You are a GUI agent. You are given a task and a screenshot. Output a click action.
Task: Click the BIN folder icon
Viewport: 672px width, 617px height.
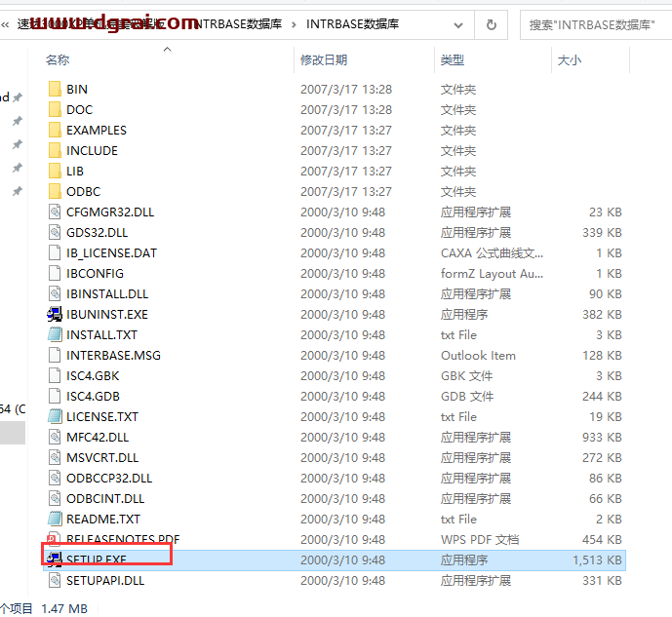[55, 89]
